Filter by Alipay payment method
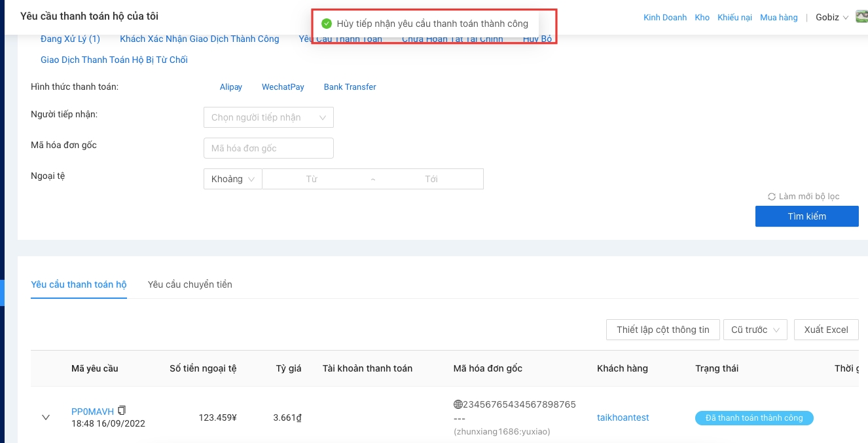The width and height of the screenshot is (868, 443). pos(230,87)
